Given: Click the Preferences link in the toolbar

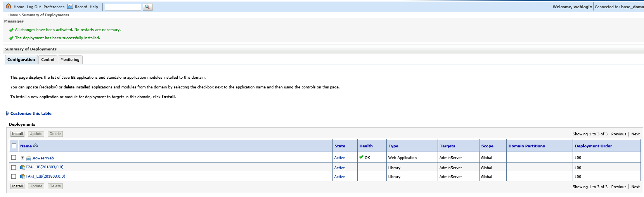Looking at the screenshot, I should 54,7.
